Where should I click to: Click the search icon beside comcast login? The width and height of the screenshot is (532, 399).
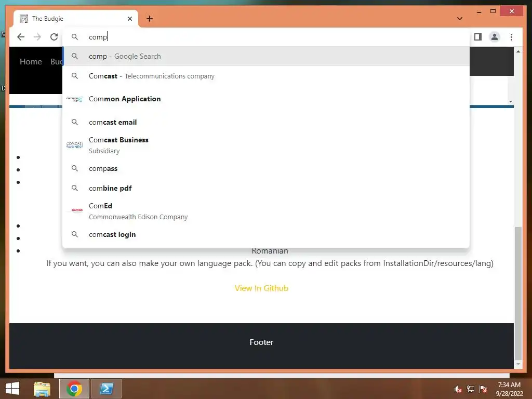[75, 234]
